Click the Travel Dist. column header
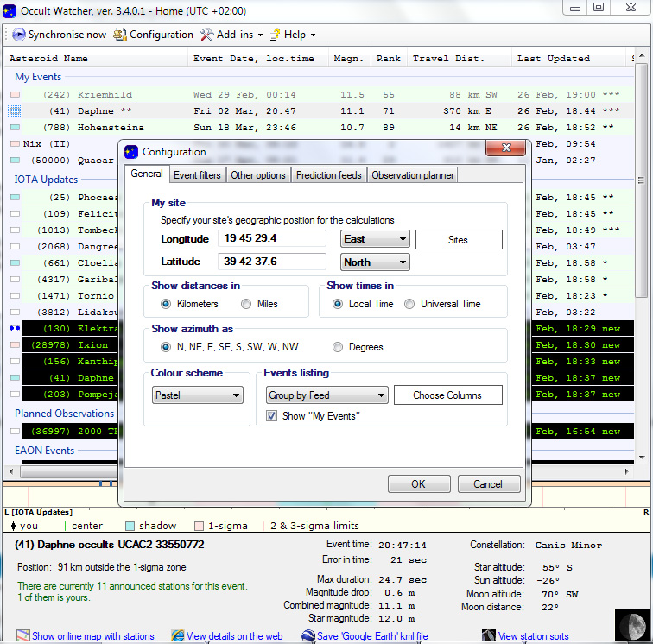Viewport: 653px width, 644px height. (460, 59)
